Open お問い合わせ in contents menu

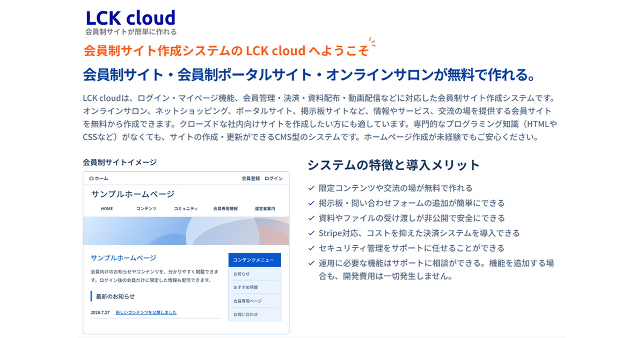(245, 314)
